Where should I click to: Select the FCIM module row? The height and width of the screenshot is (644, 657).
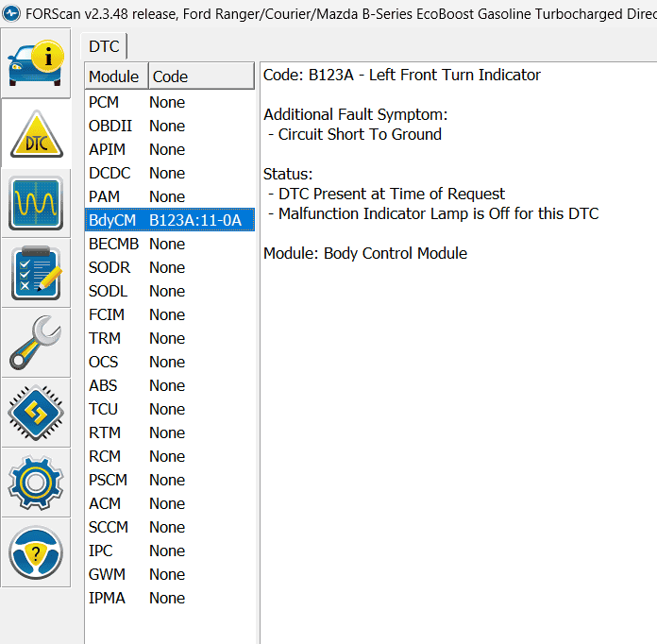(170, 314)
